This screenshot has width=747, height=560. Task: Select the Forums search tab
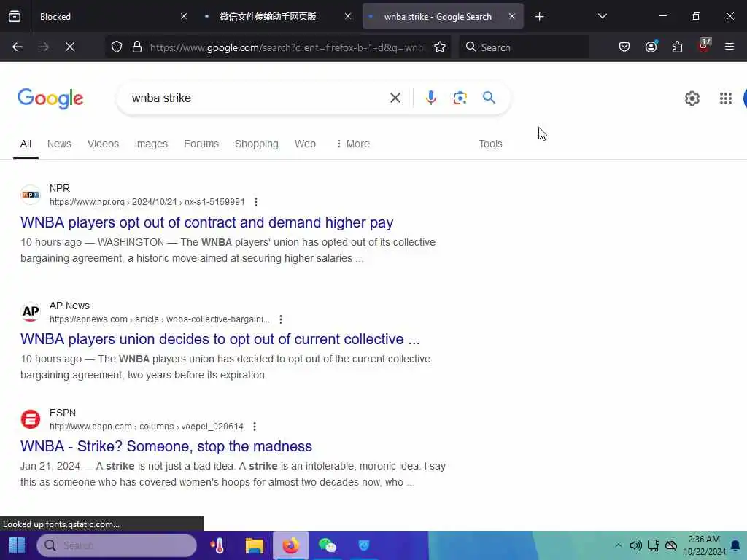(x=201, y=144)
